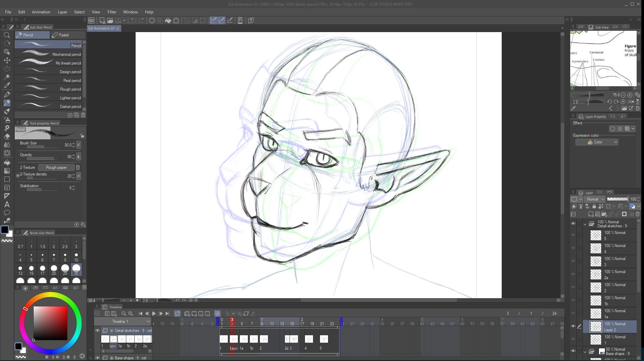Delete the Rough paper texture
Viewport: 644px width, 361px height.
pyautogui.click(x=78, y=167)
